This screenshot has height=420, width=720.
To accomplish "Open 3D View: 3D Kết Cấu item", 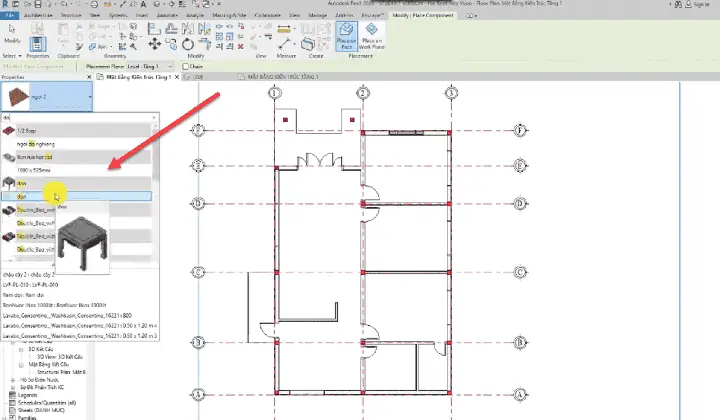I will (60, 357).
